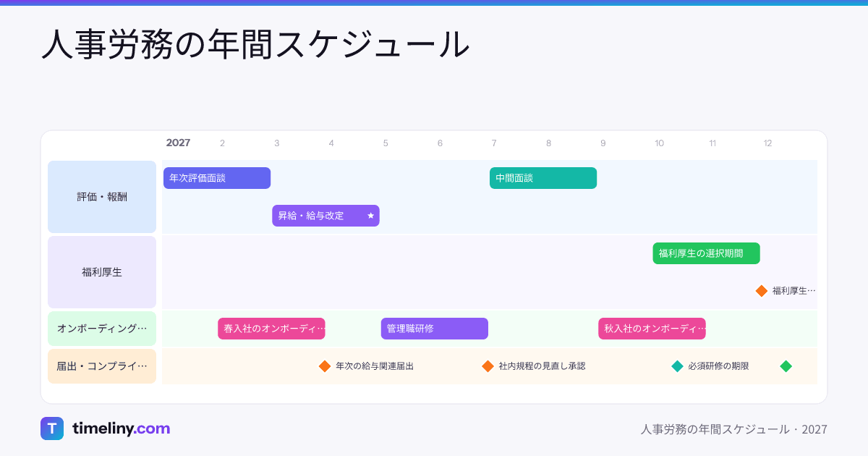Click month 12 in the header
This screenshot has width=868, height=456.
click(767, 143)
